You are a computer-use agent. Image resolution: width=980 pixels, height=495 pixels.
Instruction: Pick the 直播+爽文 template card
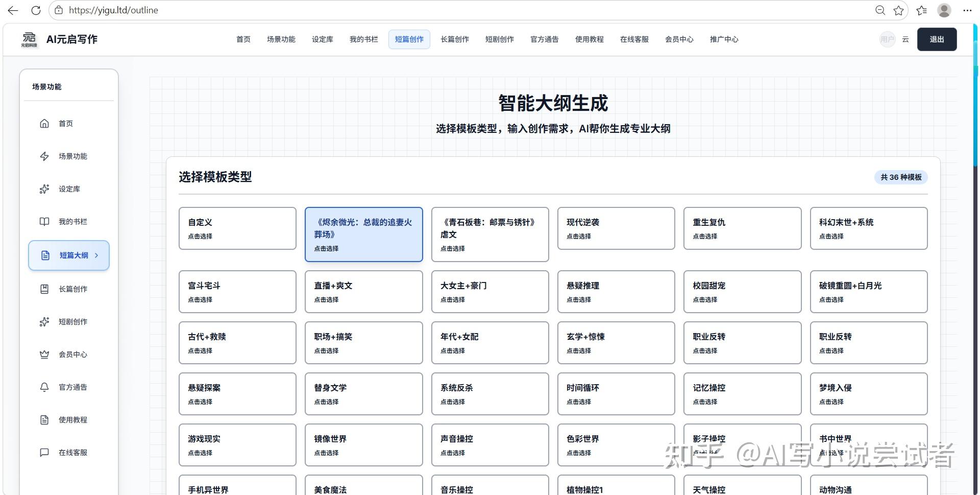364,292
